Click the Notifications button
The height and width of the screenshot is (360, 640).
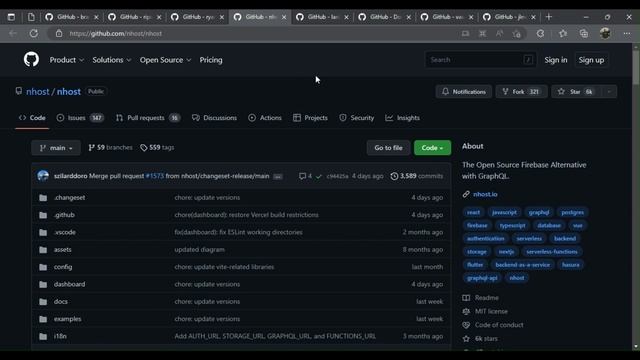point(464,92)
